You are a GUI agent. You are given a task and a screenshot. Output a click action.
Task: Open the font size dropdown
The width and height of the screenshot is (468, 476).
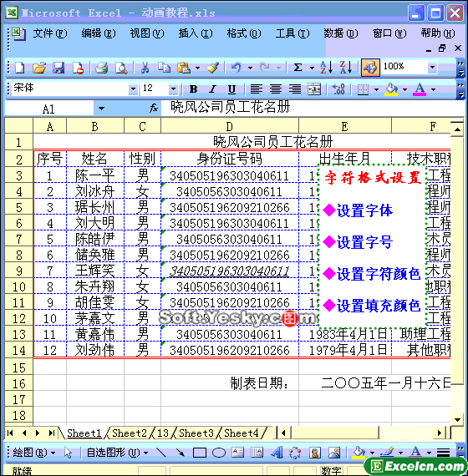(173, 89)
